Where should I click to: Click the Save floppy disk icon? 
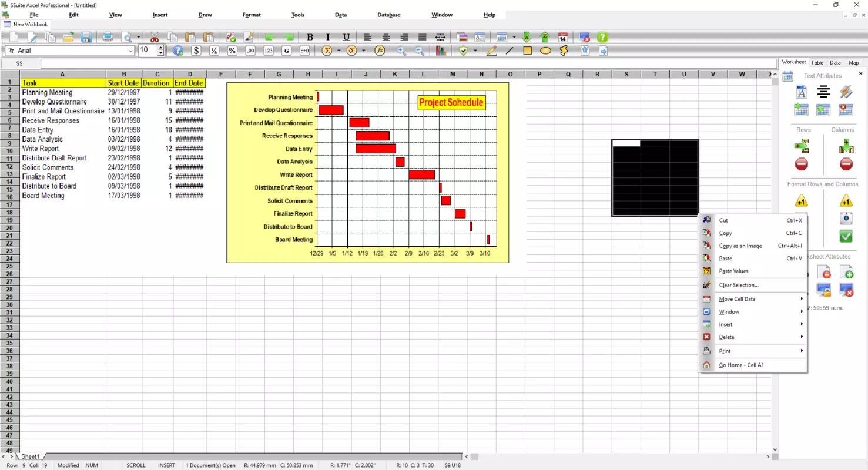pos(86,37)
